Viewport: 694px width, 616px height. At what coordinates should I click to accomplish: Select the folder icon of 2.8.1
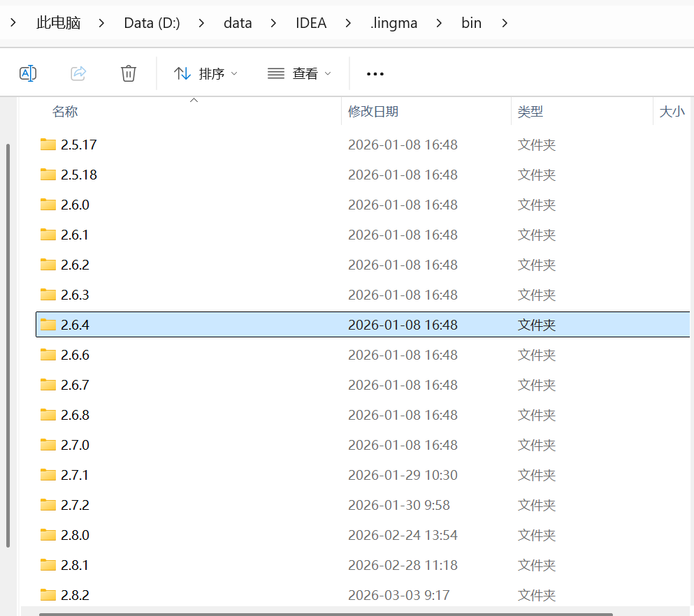point(48,565)
